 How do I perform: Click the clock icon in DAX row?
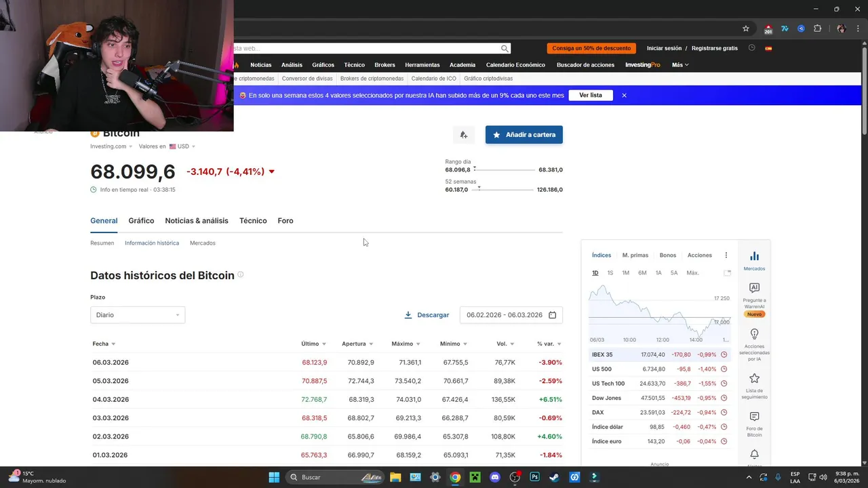[x=724, y=412]
